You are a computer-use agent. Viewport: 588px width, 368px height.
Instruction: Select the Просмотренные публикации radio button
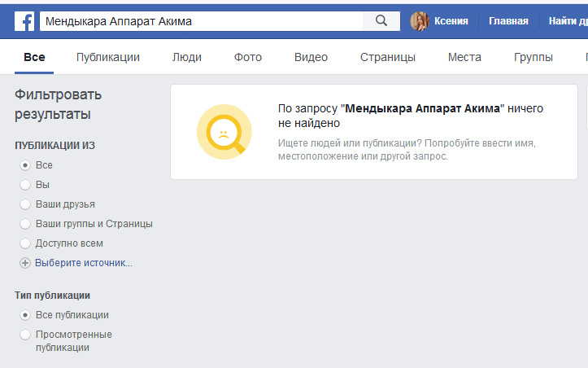coord(25,335)
